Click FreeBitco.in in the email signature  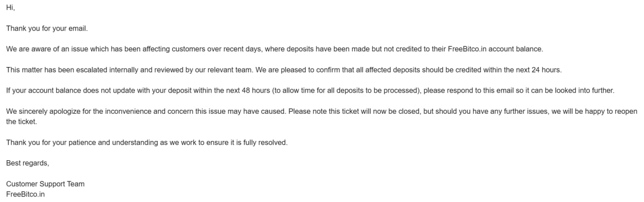[x=25, y=194]
